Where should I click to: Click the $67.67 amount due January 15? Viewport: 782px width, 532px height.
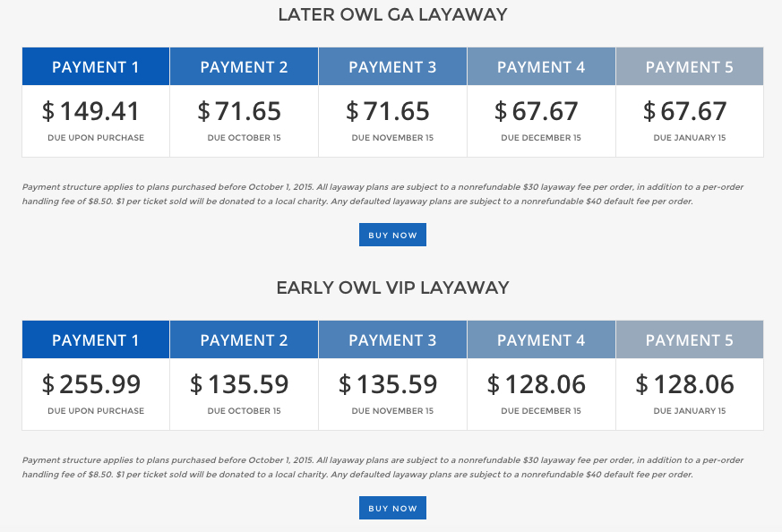pyautogui.click(x=685, y=112)
